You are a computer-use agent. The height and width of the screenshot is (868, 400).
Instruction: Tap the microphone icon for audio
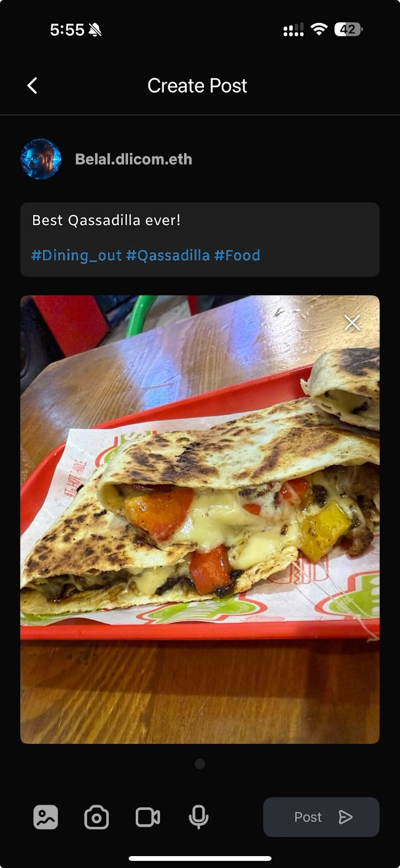tap(199, 817)
